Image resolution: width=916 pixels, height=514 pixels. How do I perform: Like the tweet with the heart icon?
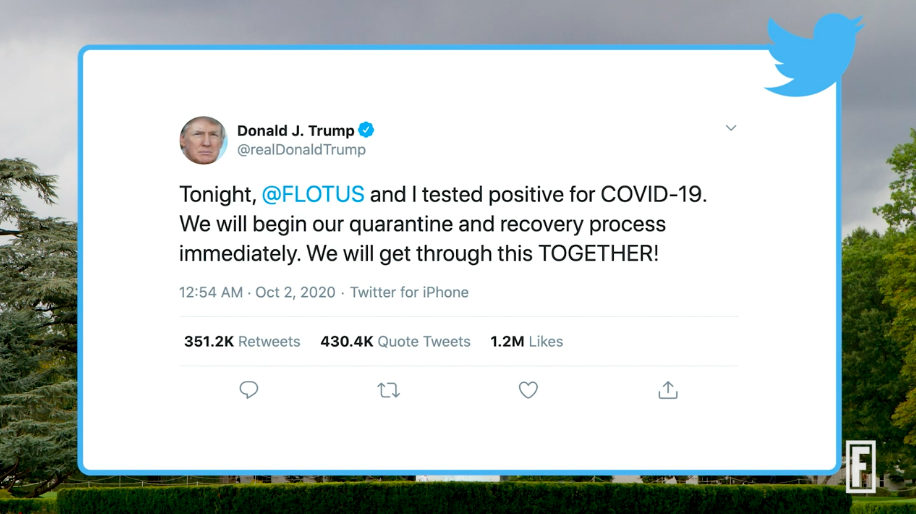click(528, 390)
